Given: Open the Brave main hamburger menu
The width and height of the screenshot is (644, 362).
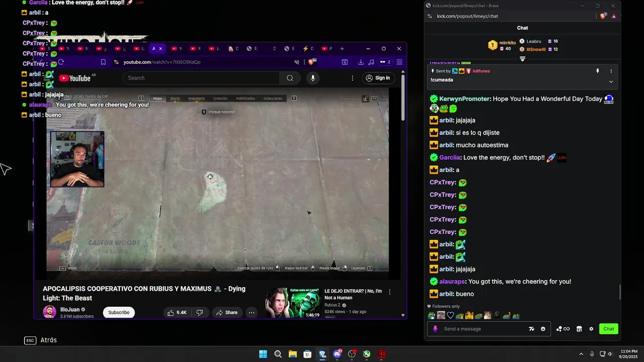Looking at the screenshot, I should pos(399,62).
